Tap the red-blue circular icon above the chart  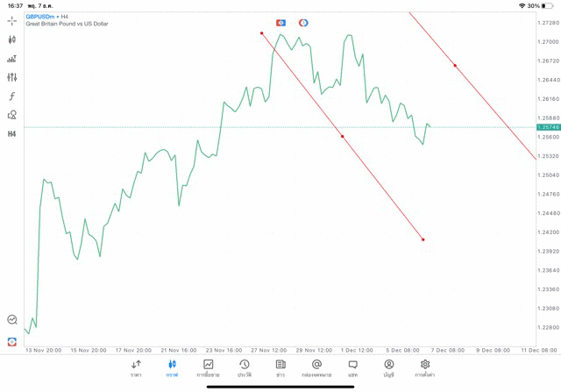click(303, 22)
